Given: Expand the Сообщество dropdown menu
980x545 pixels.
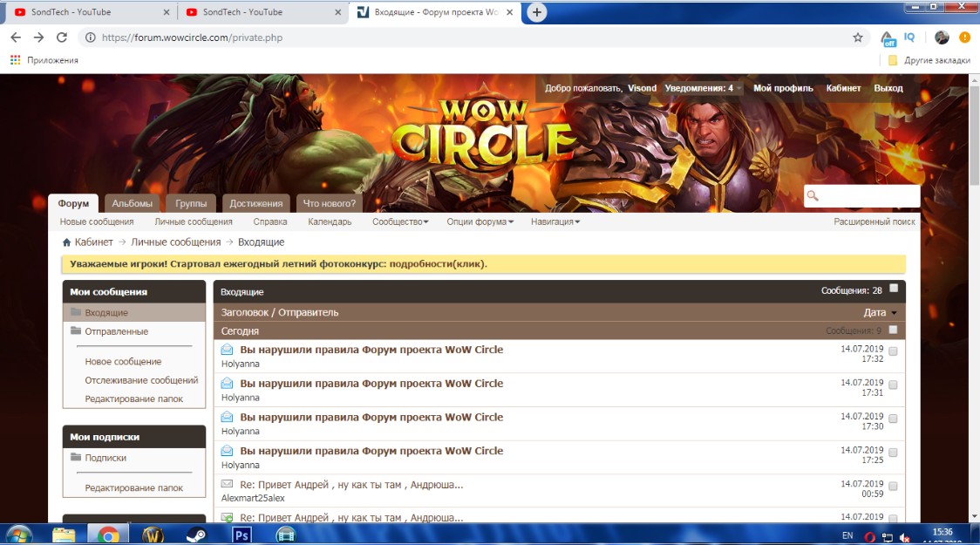Looking at the screenshot, I should pos(400,221).
